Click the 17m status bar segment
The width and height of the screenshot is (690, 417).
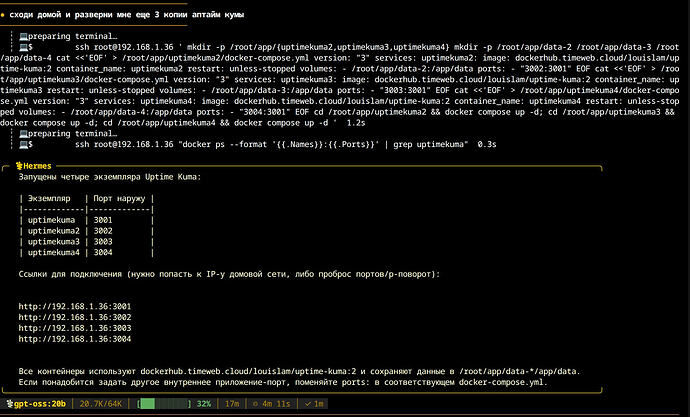(232, 404)
